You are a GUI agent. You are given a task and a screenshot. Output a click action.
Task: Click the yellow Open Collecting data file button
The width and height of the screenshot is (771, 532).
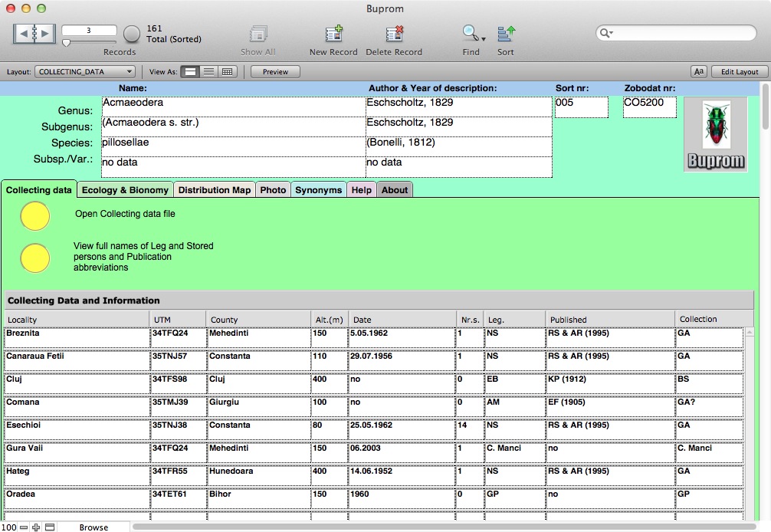pos(35,216)
